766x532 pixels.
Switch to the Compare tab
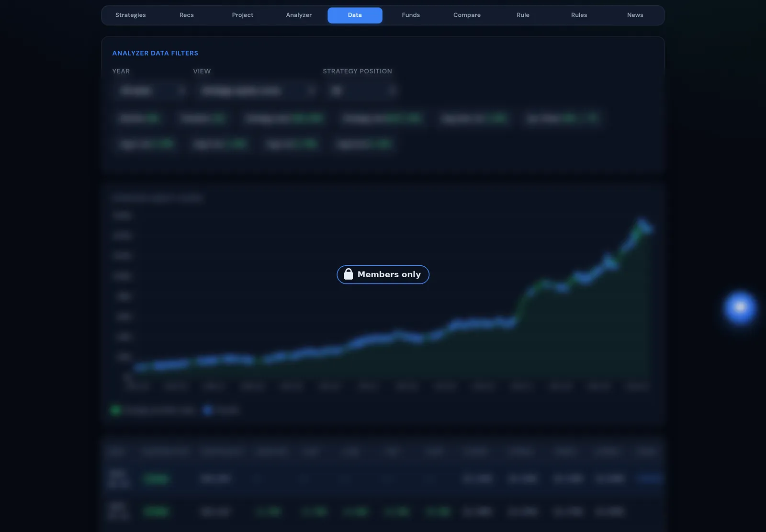[x=467, y=15]
